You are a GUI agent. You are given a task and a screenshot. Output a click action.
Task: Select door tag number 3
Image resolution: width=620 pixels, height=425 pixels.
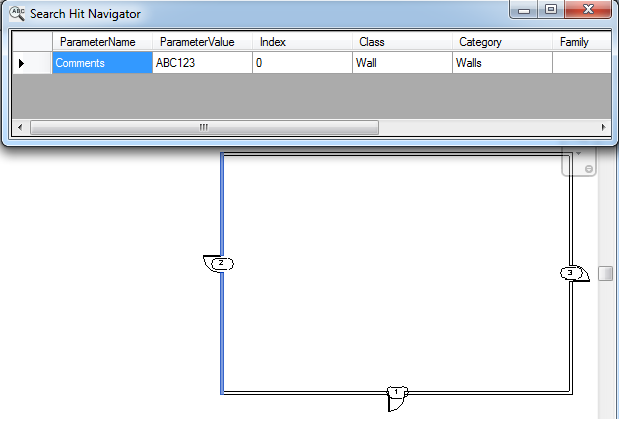pyautogui.click(x=570, y=272)
